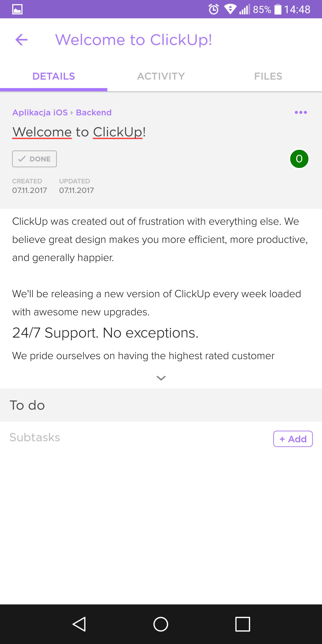322x644 pixels.
Task: Switch to the ACTIVITY tab
Action: tap(161, 76)
